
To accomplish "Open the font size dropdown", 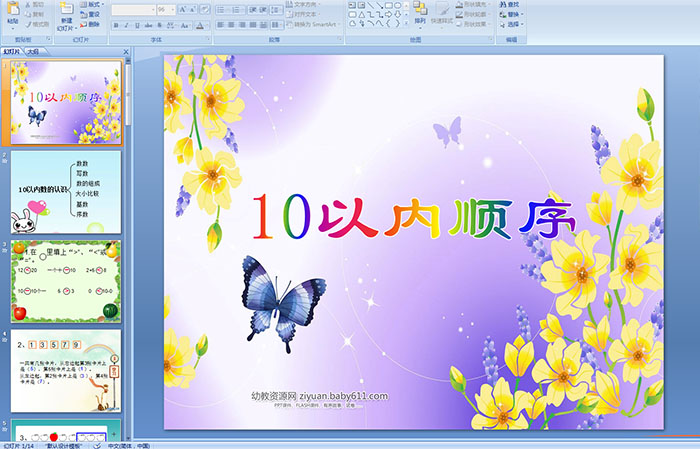I will point(173,10).
